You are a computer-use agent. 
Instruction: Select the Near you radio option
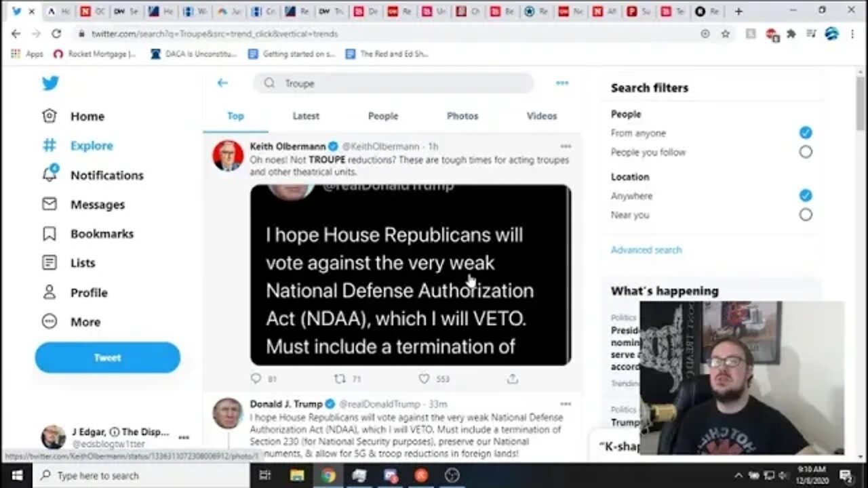805,214
